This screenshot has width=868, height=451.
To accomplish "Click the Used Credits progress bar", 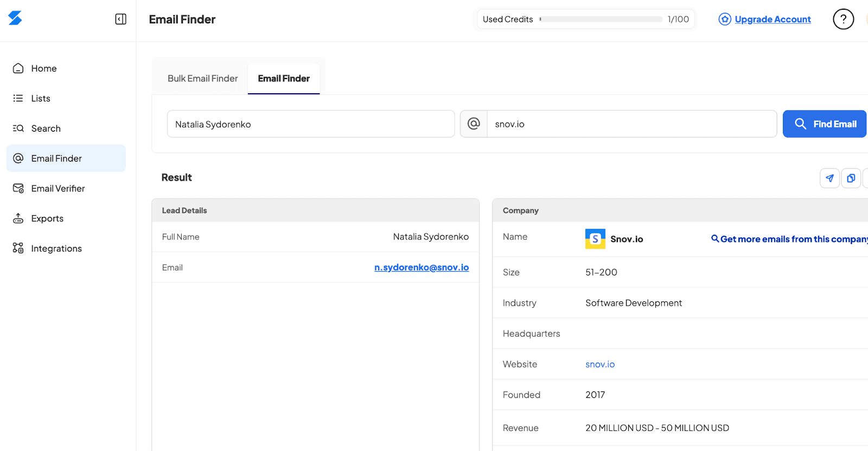I will [601, 19].
